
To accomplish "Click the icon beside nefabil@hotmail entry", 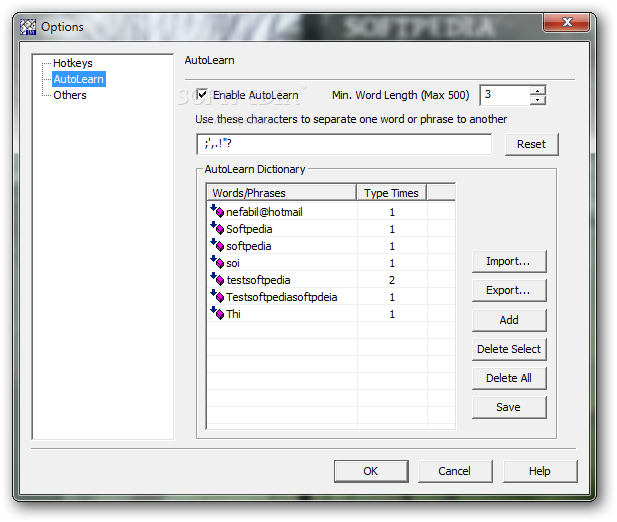I will click(217, 211).
